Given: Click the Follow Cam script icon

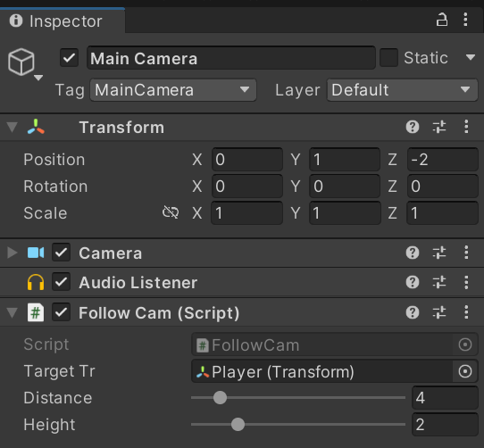Looking at the screenshot, I should point(36,312).
